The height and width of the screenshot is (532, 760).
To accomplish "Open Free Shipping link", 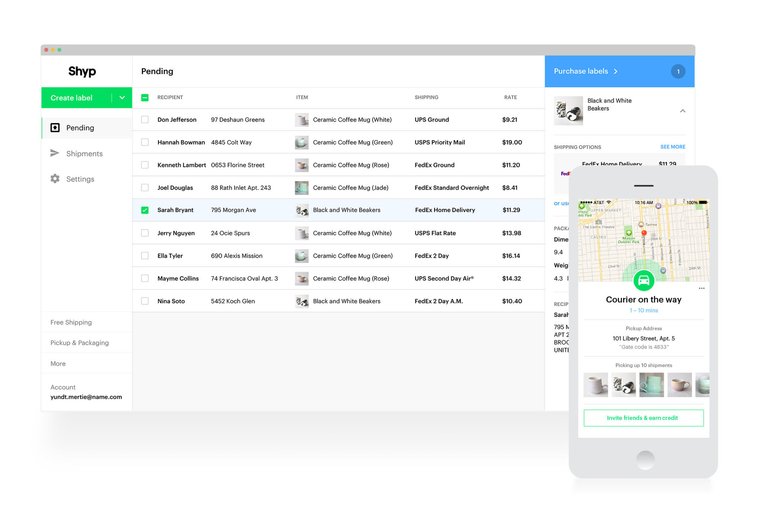I will [71, 322].
